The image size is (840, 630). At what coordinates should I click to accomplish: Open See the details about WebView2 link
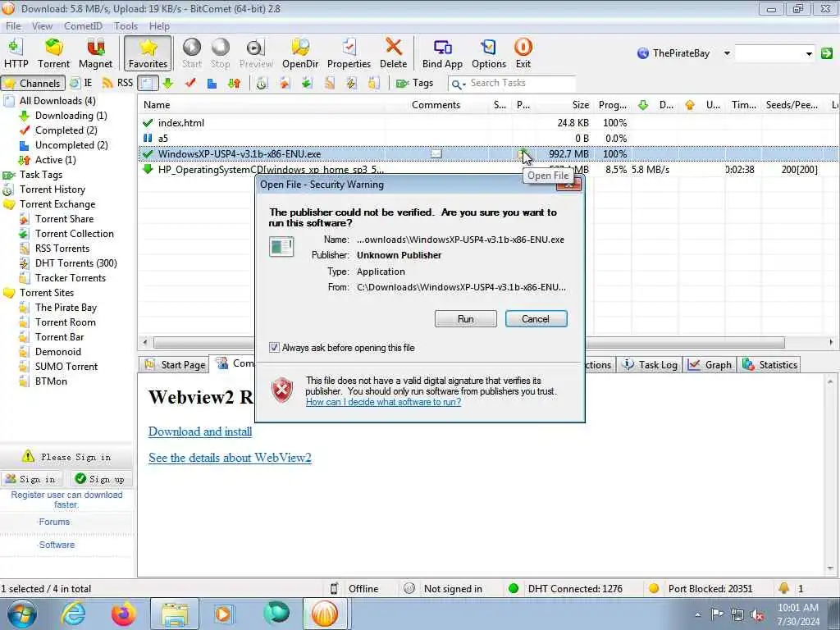230,458
